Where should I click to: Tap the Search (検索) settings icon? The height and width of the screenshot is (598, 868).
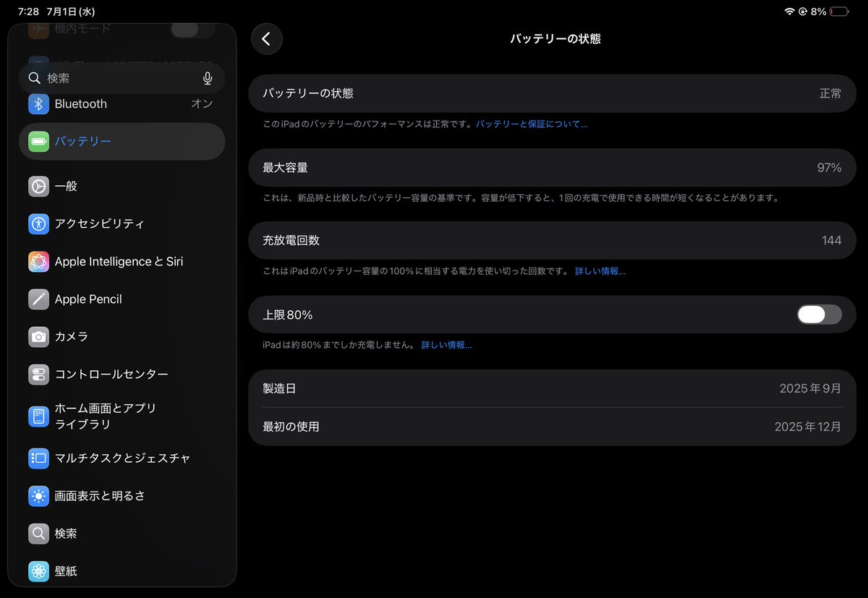[39, 534]
